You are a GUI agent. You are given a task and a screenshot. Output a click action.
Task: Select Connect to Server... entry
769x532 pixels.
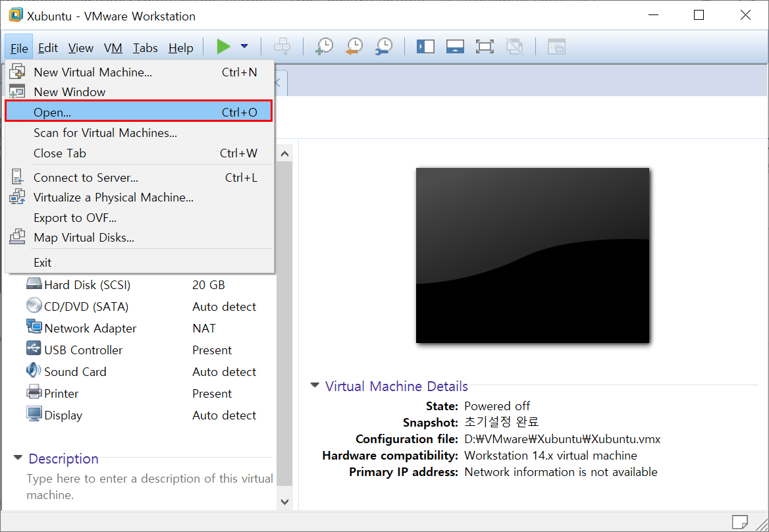point(140,178)
